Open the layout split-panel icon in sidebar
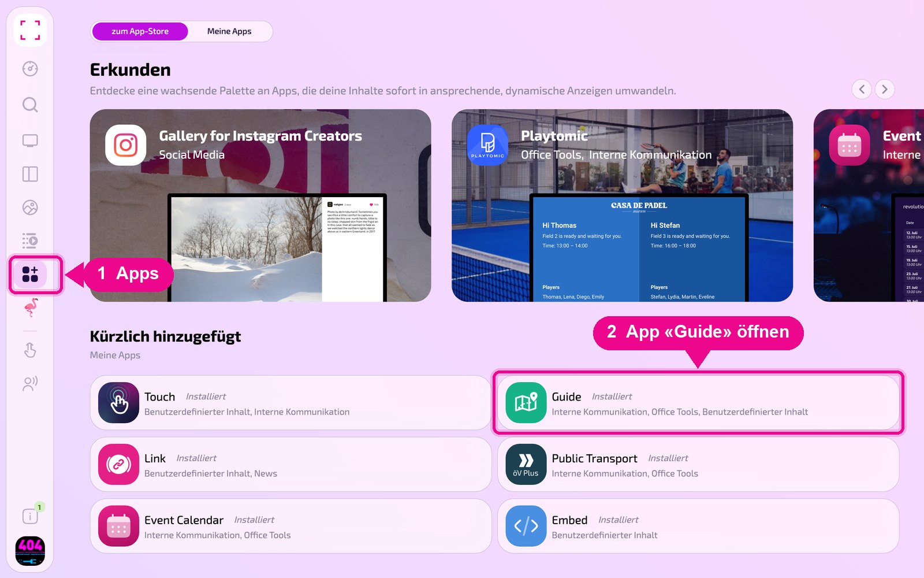The image size is (924, 578). (30, 174)
